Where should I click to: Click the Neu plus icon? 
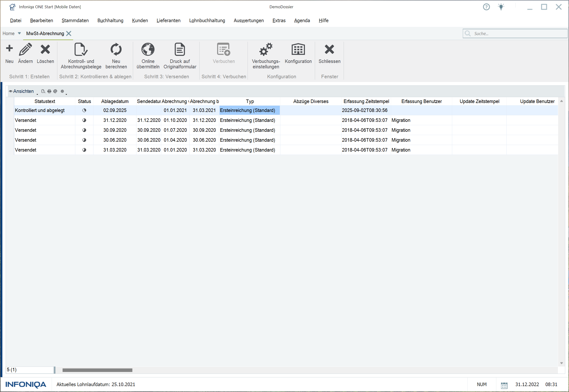click(9, 49)
